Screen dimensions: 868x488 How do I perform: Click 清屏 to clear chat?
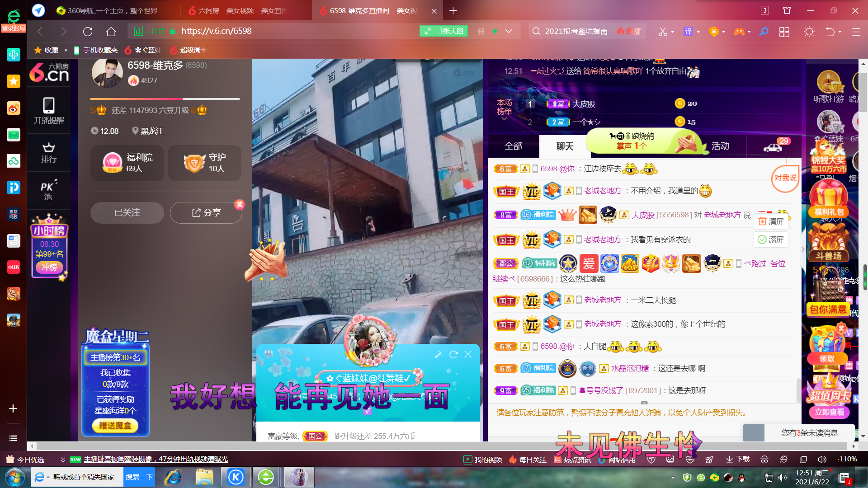(x=771, y=221)
